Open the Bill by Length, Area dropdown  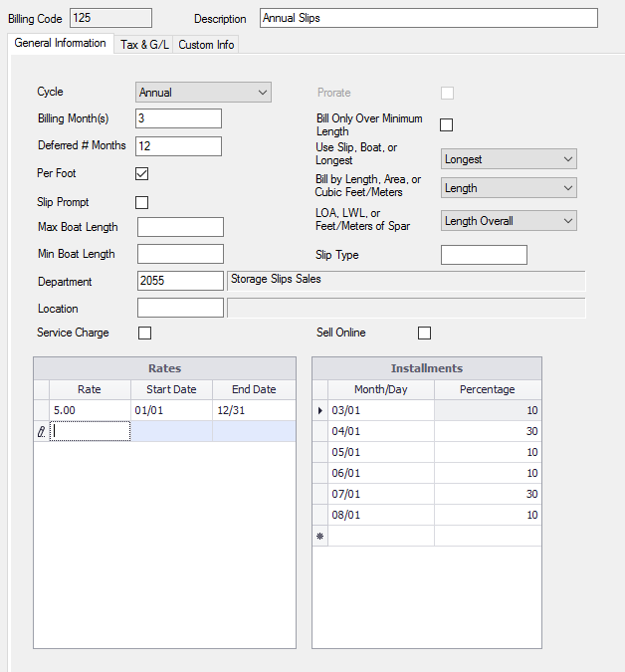[509, 188]
